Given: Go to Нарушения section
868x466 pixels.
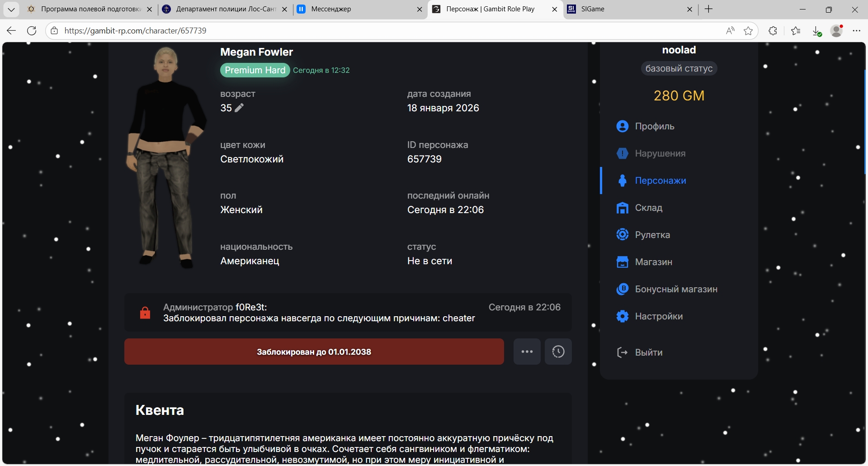Looking at the screenshot, I should [x=660, y=153].
